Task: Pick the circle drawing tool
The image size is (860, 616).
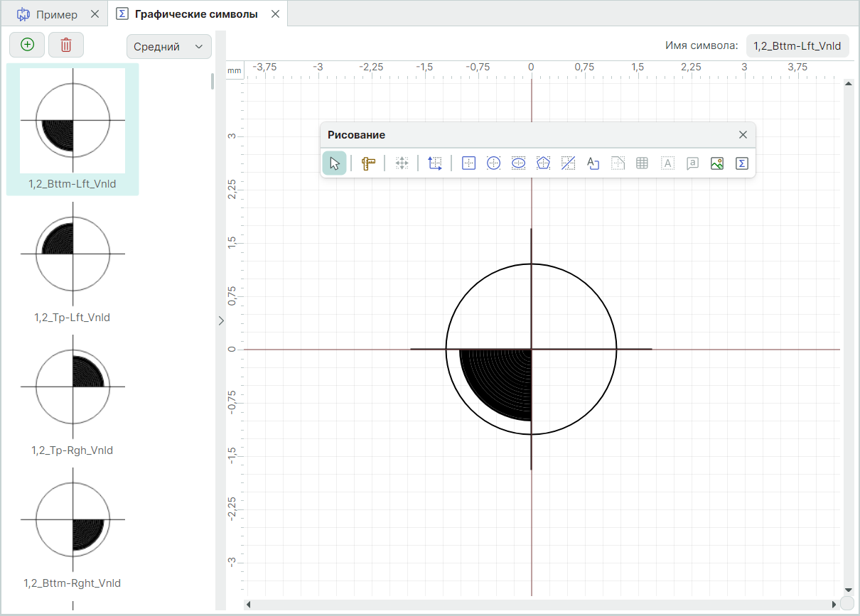Action: click(493, 163)
